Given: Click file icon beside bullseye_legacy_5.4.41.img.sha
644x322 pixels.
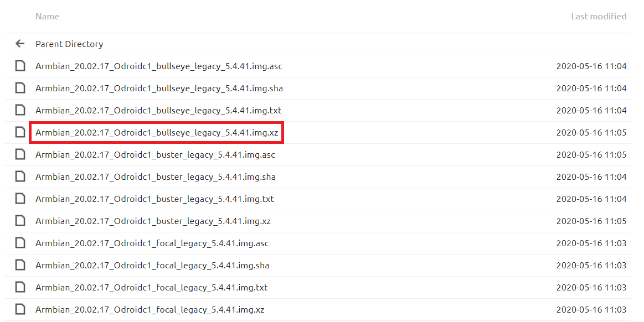Looking at the screenshot, I should [20, 88].
